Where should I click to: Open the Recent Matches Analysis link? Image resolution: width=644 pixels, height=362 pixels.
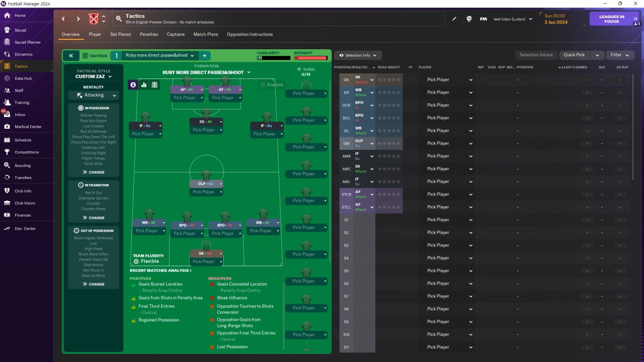click(x=161, y=270)
